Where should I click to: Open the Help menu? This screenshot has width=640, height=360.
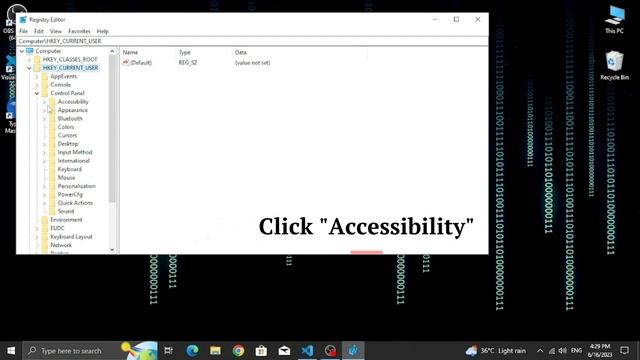click(102, 31)
